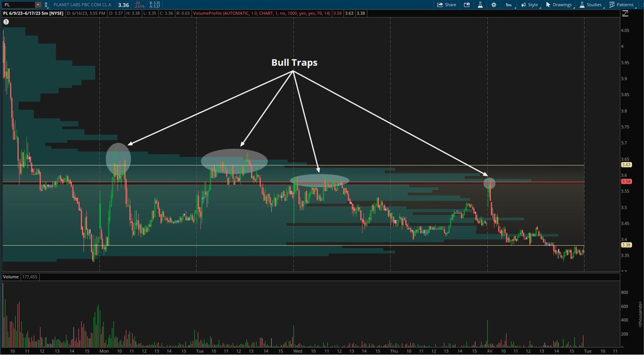Open chart settings gear icon

click(x=493, y=4)
